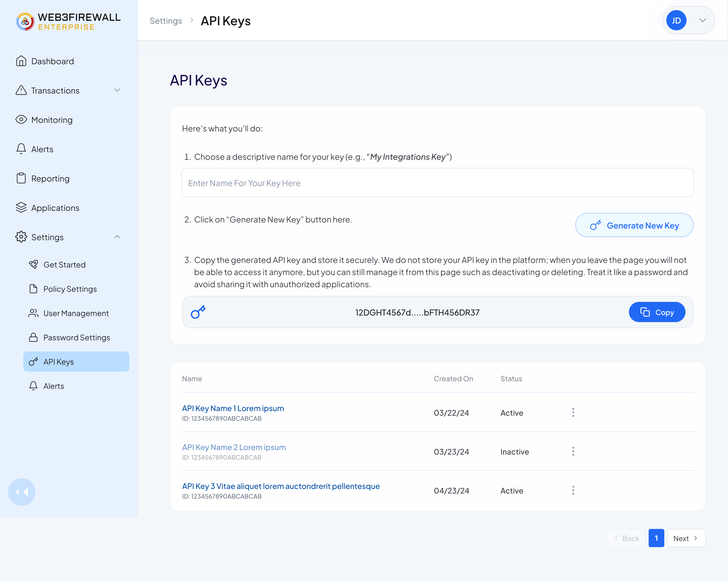Click the Monitoring eye icon

pos(21,120)
